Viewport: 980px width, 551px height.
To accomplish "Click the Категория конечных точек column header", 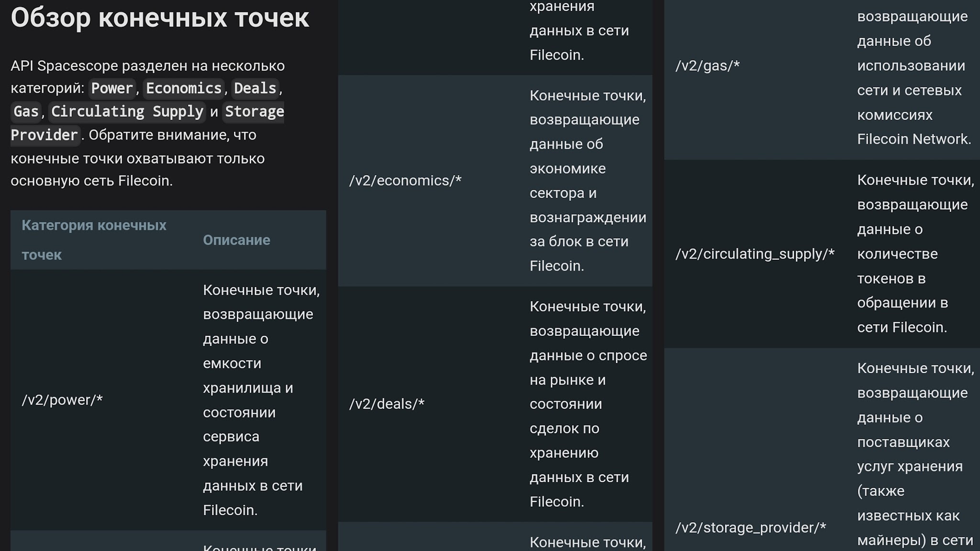I will coord(94,240).
